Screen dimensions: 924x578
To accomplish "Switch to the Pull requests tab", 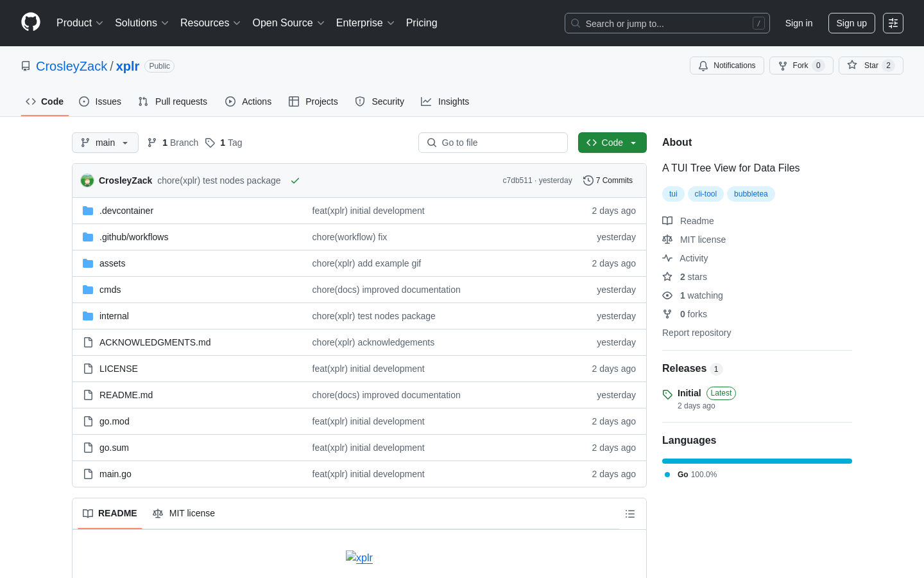I will click(173, 101).
